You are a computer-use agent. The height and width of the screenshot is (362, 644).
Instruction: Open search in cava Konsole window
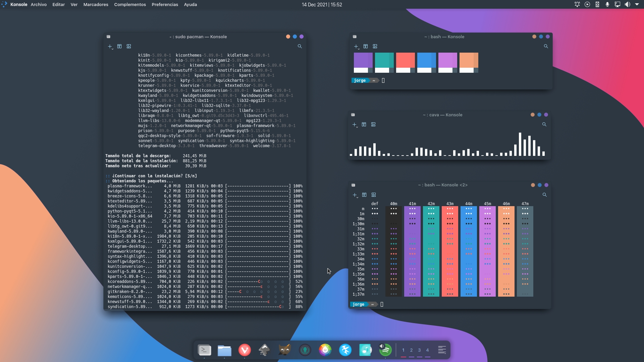coord(544,124)
